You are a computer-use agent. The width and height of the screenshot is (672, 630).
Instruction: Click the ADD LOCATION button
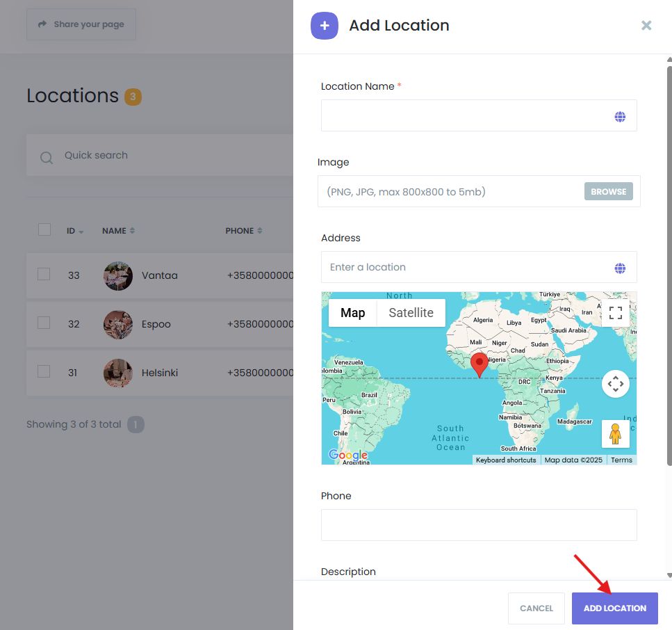(x=614, y=608)
